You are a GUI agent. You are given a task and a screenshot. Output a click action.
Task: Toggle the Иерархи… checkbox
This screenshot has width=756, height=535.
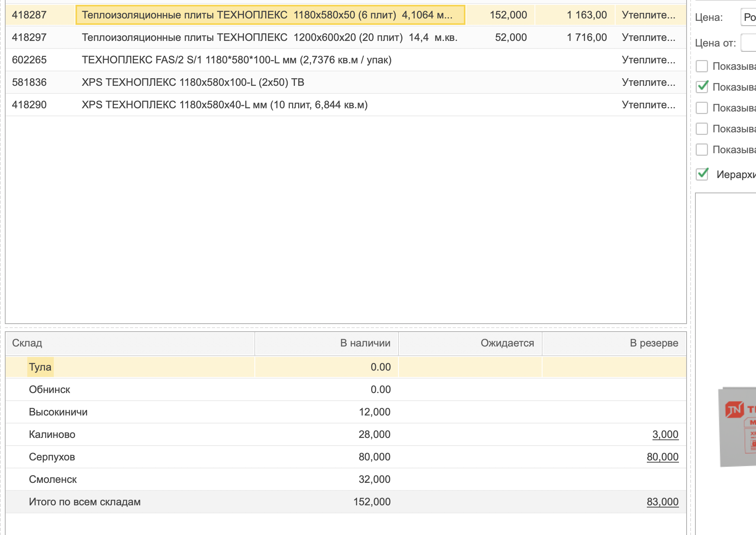(x=702, y=174)
